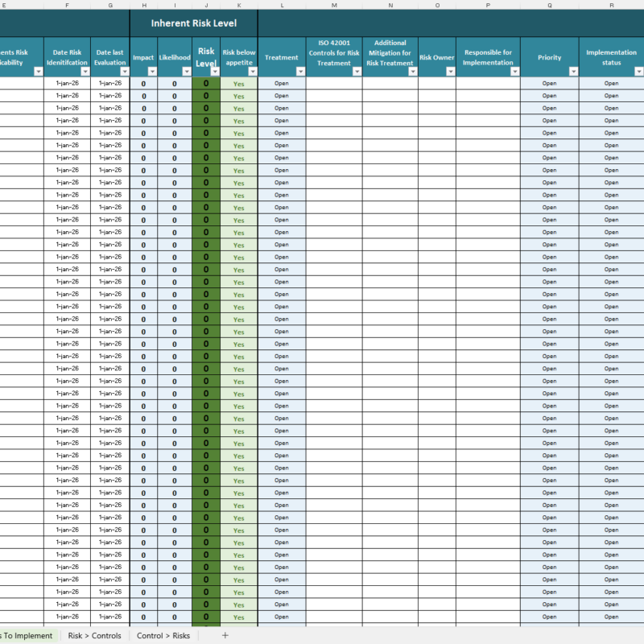Switch to the Risk > Controls sheet
Image resolution: width=644 pixels, height=644 pixels.
coord(94,636)
